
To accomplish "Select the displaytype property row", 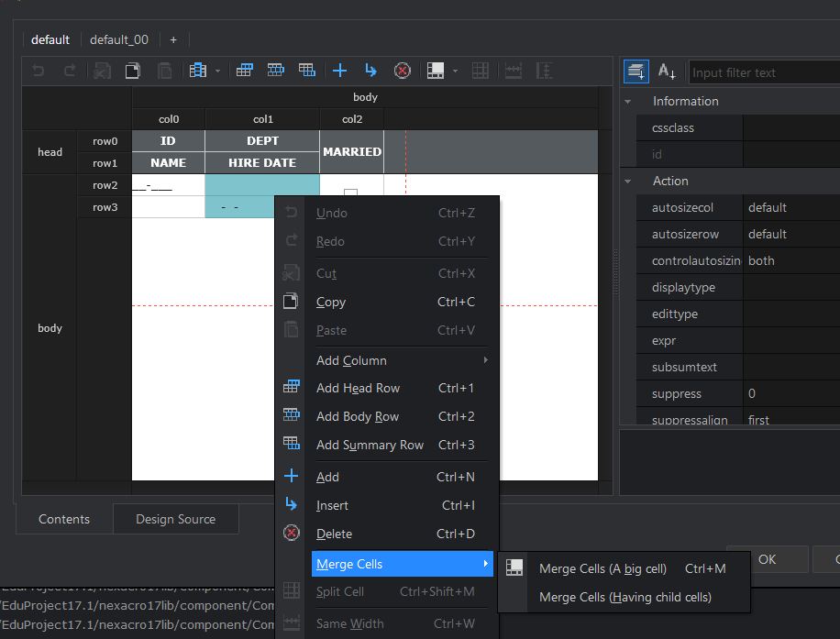I will click(738, 287).
